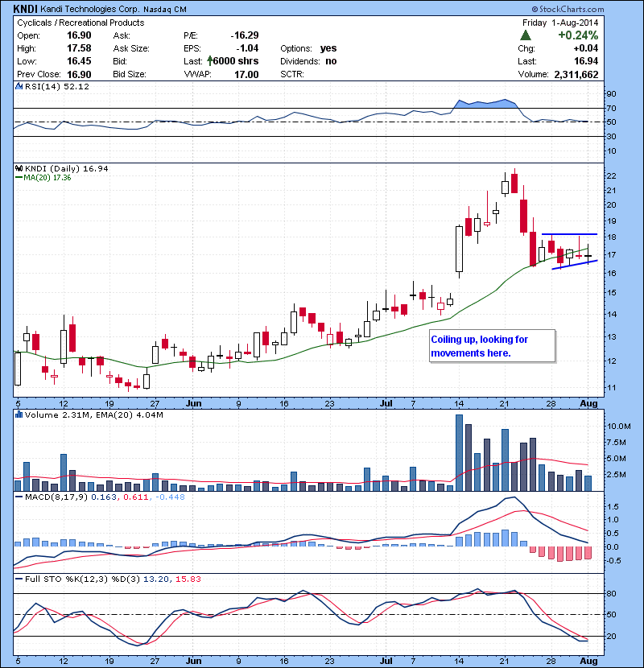Screen dimensions: 644x668
Task: Click the MA(20) 17.36 legend label
Action: click(x=47, y=177)
